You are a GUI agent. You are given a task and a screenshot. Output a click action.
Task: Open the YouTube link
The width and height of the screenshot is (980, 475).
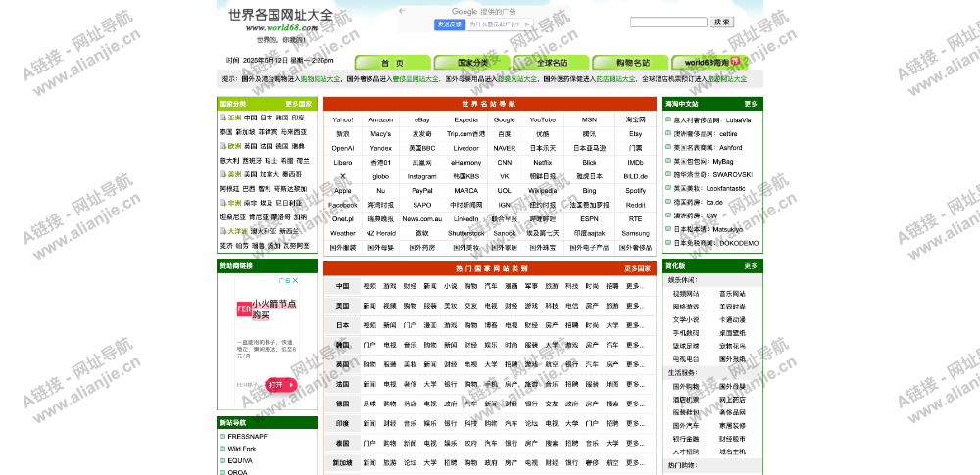(543, 120)
